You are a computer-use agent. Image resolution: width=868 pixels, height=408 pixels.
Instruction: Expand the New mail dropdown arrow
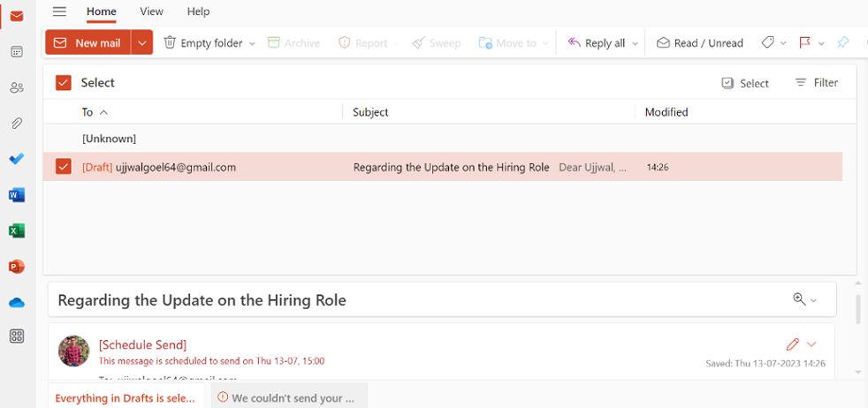tap(142, 42)
